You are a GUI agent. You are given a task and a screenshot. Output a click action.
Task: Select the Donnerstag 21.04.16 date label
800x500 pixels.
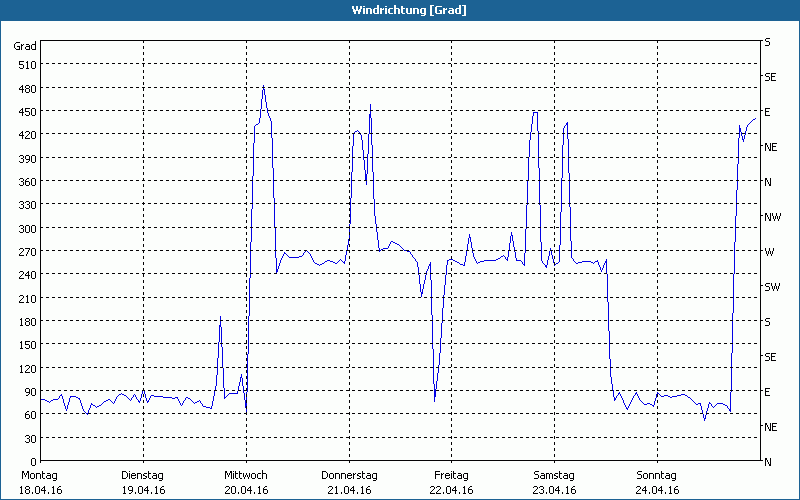(349, 482)
